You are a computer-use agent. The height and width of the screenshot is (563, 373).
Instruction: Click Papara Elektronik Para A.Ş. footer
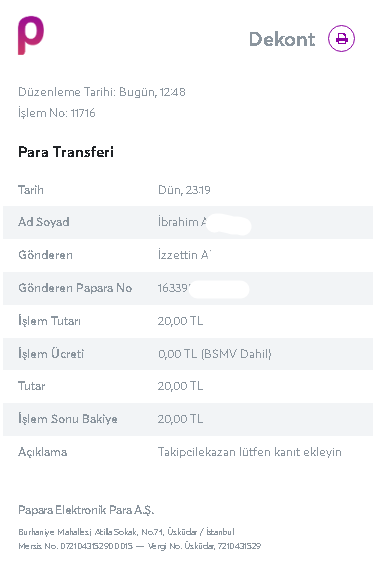86,510
